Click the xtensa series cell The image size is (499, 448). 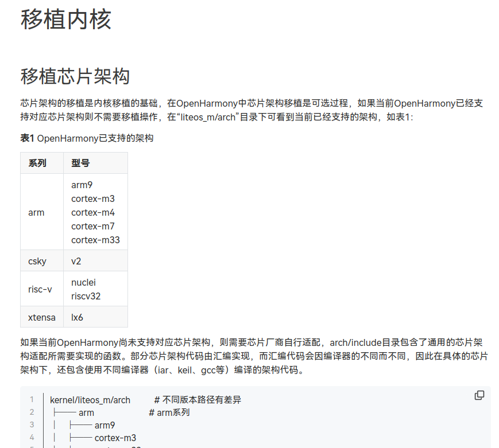tap(42, 317)
